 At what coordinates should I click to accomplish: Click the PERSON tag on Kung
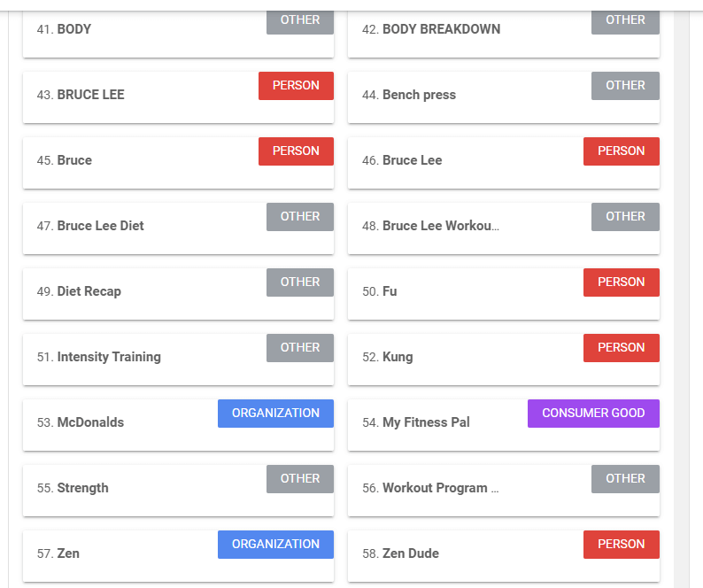pyautogui.click(x=621, y=348)
